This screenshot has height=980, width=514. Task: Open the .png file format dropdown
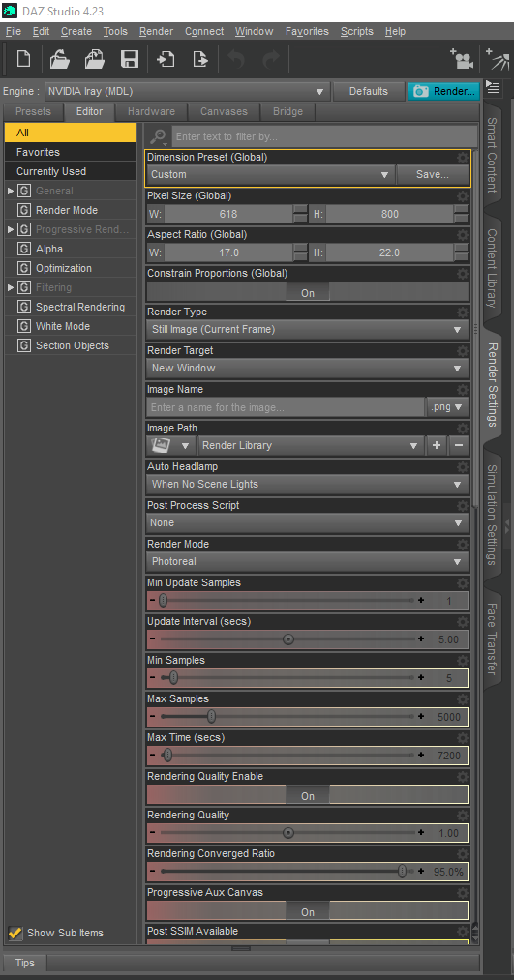447,407
